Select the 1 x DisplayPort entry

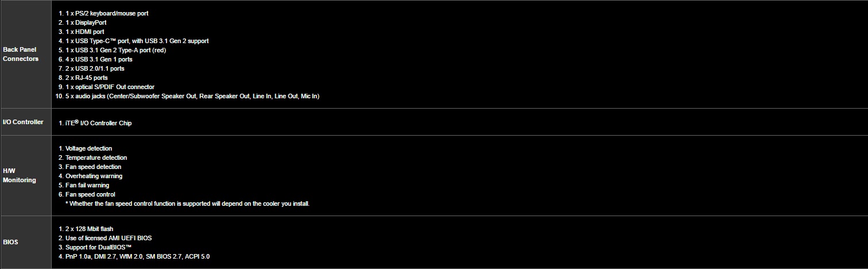click(x=86, y=22)
